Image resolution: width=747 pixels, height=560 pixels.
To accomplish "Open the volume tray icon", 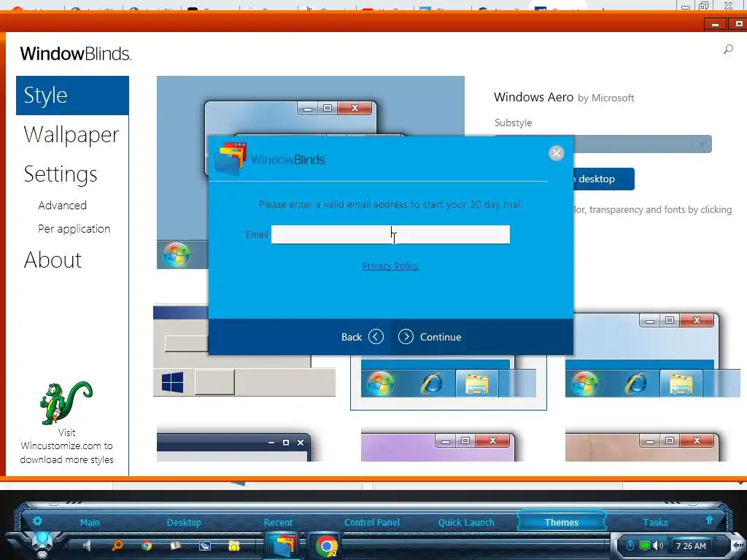I will (x=659, y=545).
